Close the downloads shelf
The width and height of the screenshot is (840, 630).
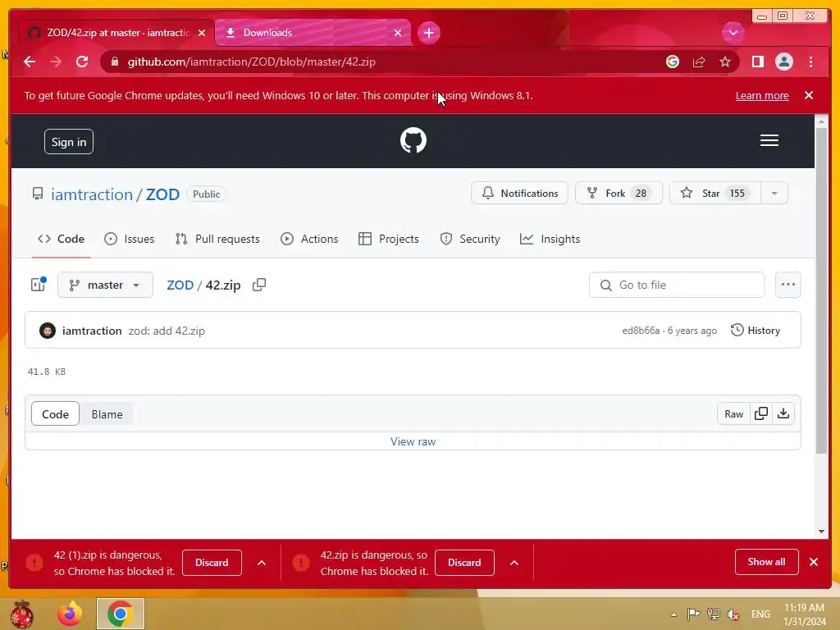click(x=814, y=562)
